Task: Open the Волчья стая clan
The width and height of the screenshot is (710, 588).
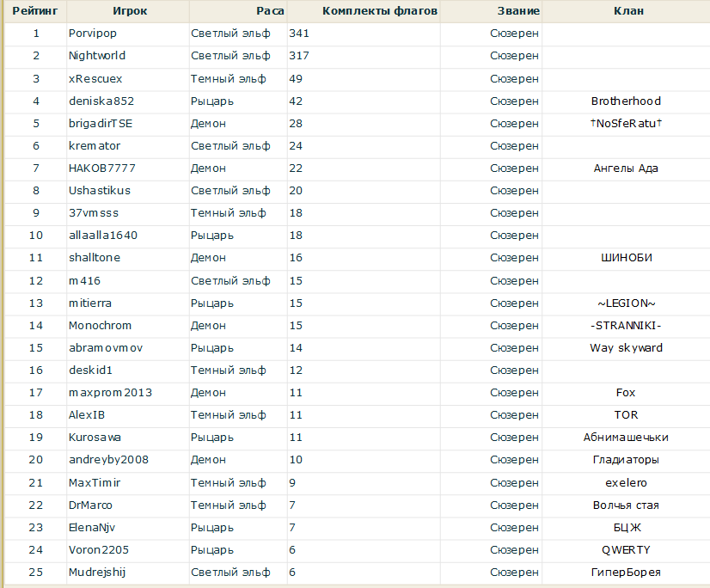Action: 626,505
